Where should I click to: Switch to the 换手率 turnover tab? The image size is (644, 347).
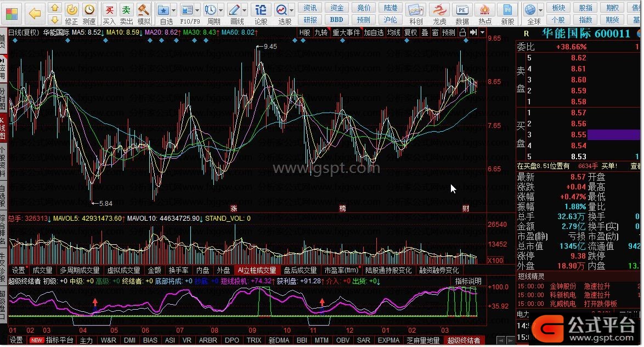(178, 270)
